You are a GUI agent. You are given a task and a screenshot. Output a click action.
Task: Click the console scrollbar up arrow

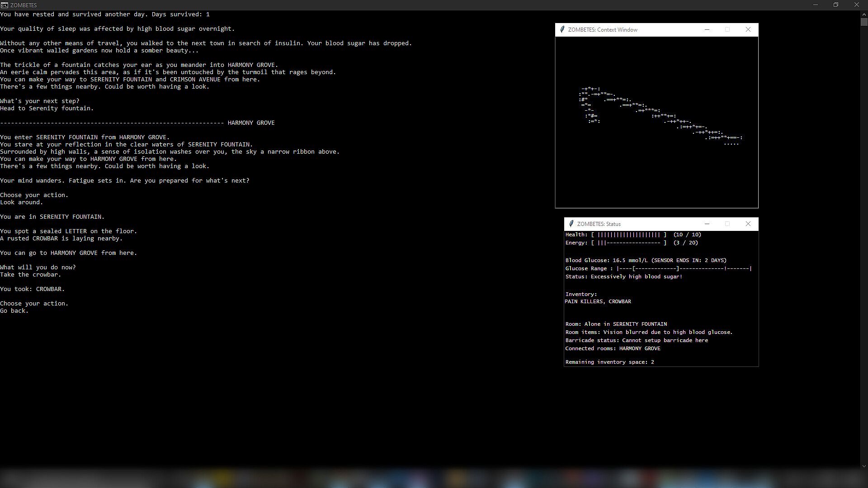864,14
